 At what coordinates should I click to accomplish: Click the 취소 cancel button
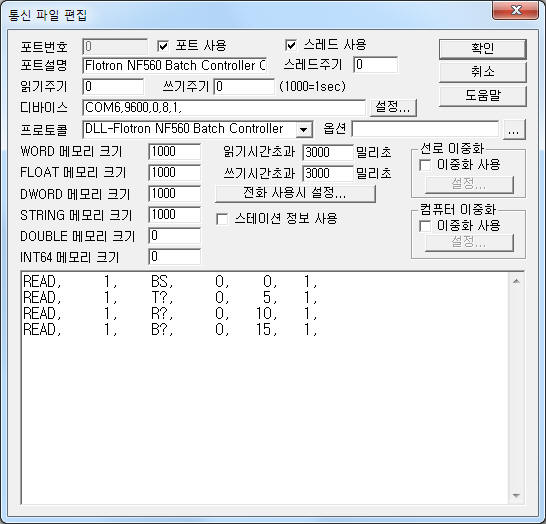point(482,72)
